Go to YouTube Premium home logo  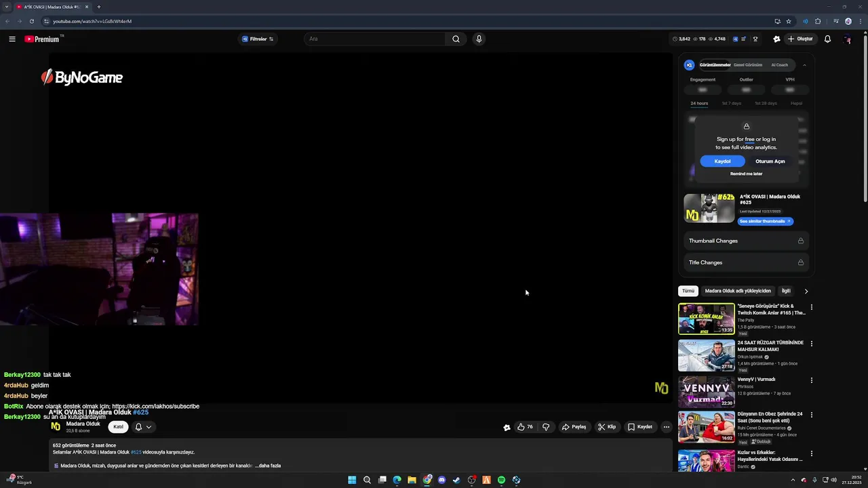(x=42, y=39)
